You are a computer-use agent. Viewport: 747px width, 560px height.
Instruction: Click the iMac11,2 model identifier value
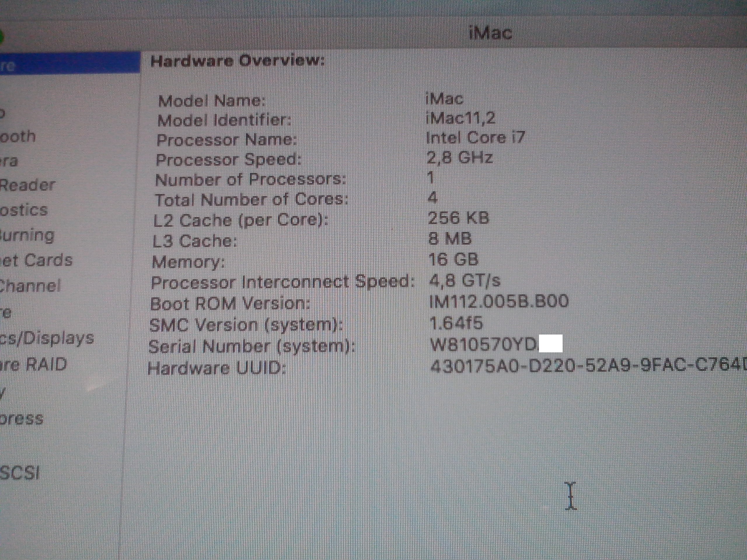[x=461, y=118]
